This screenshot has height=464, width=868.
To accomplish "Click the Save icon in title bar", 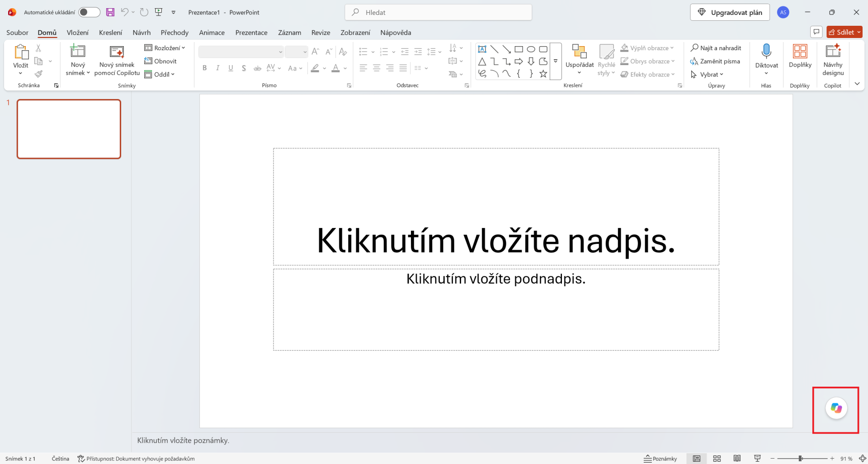I will coord(110,12).
